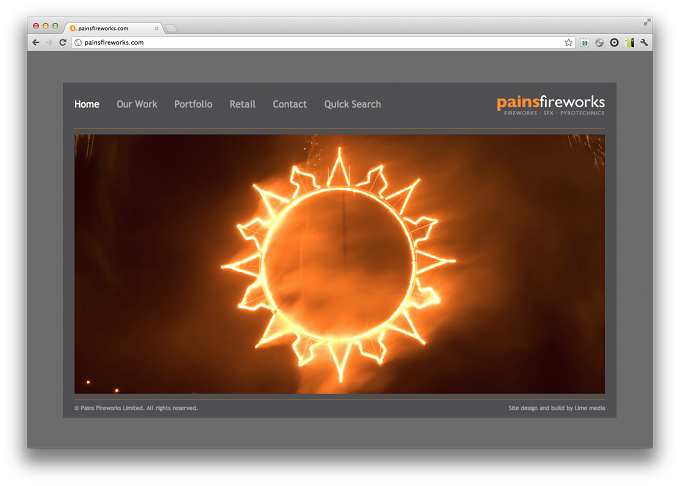Click the gray gear-shaped extension icon
Image resolution: width=680 pixels, height=486 pixels.
pyautogui.click(x=599, y=42)
